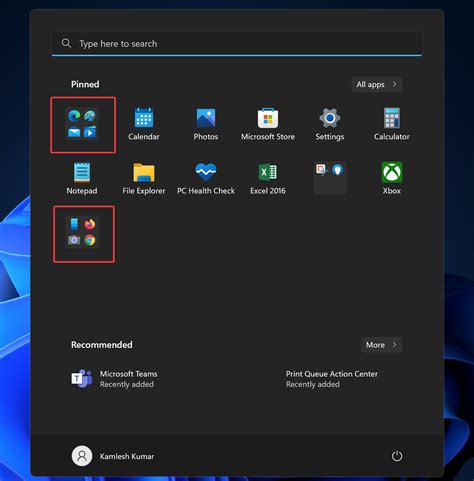Launch Microsoft Store

(x=268, y=124)
